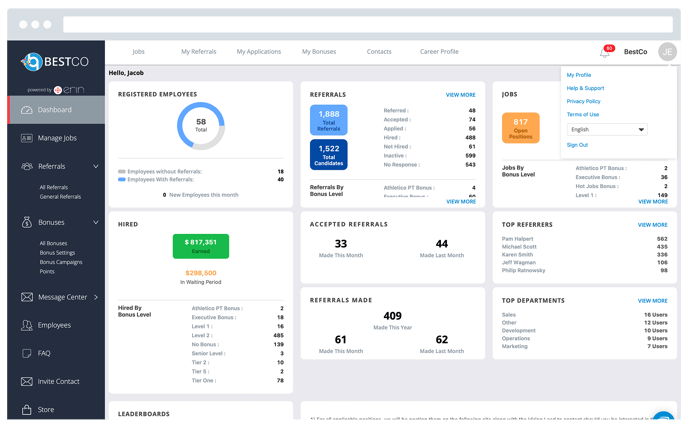Click the BestCo logo icon
The image size is (688, 428).
tap(32, 62)
